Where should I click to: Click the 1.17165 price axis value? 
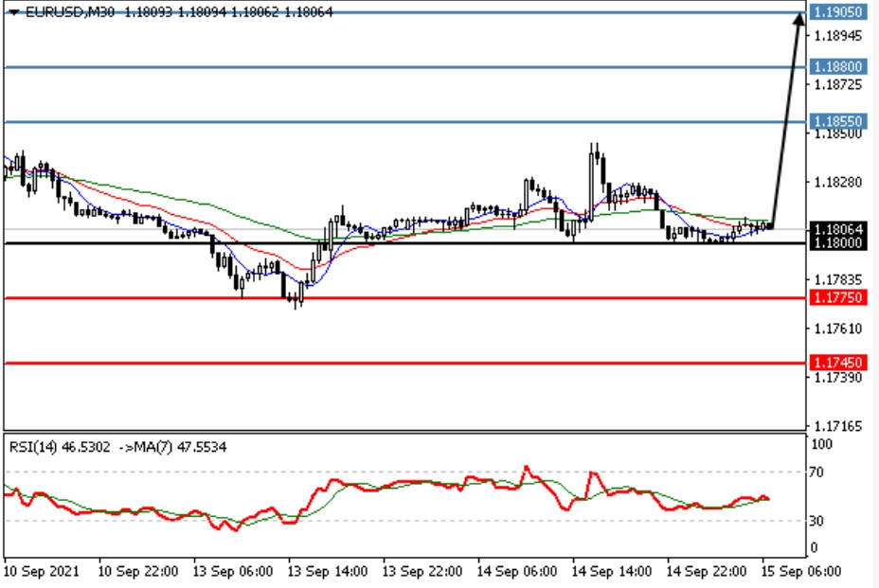tap(838, 426)
